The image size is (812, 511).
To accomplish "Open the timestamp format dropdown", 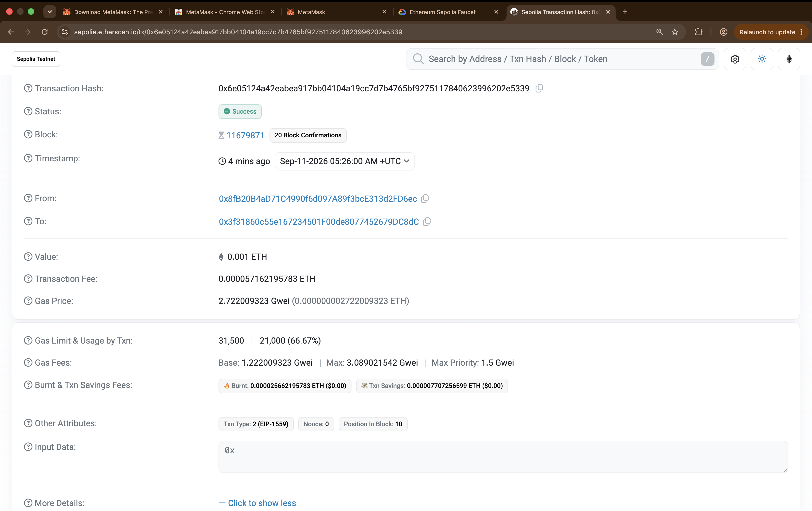I will tap(345, 161).
